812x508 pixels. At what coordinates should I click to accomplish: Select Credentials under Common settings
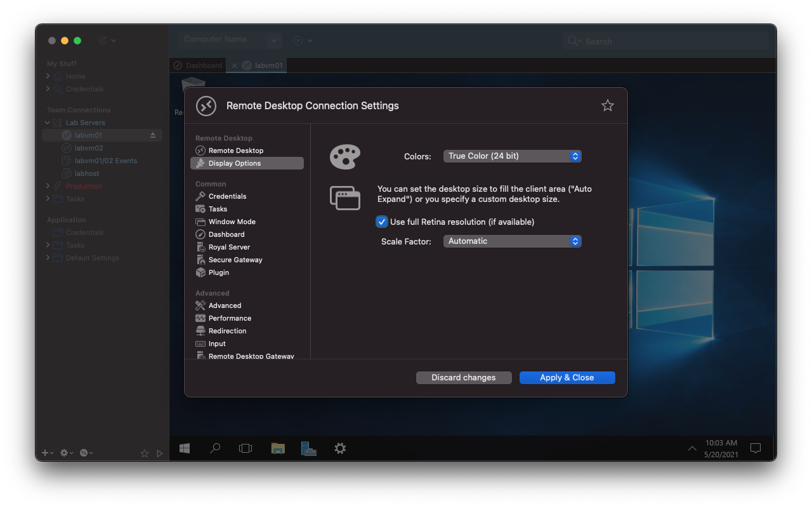229,196
